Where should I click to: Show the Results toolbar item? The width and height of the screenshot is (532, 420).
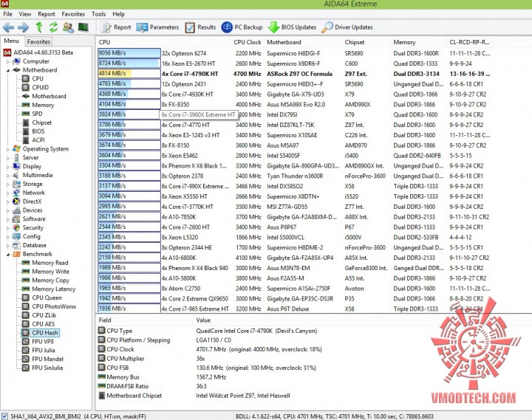point(200,27)
